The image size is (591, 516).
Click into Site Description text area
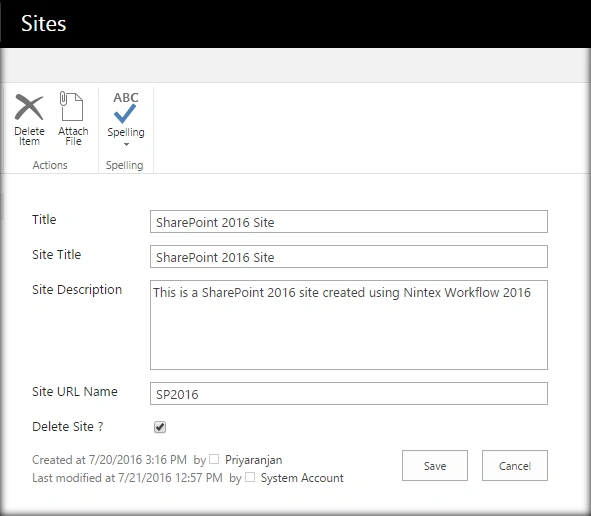[349, 325]
